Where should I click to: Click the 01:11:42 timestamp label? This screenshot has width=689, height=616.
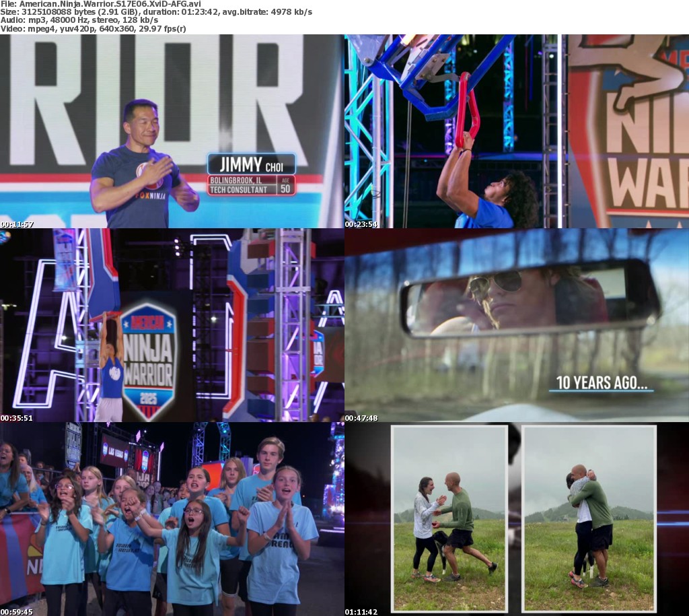tap(361, 612)
